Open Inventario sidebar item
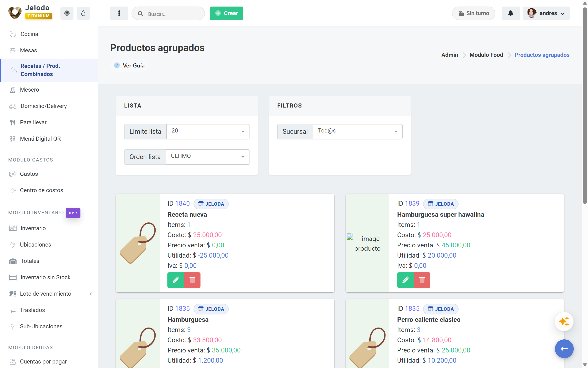The width and height of the screenshot is (588, 368). pos(33,228)
